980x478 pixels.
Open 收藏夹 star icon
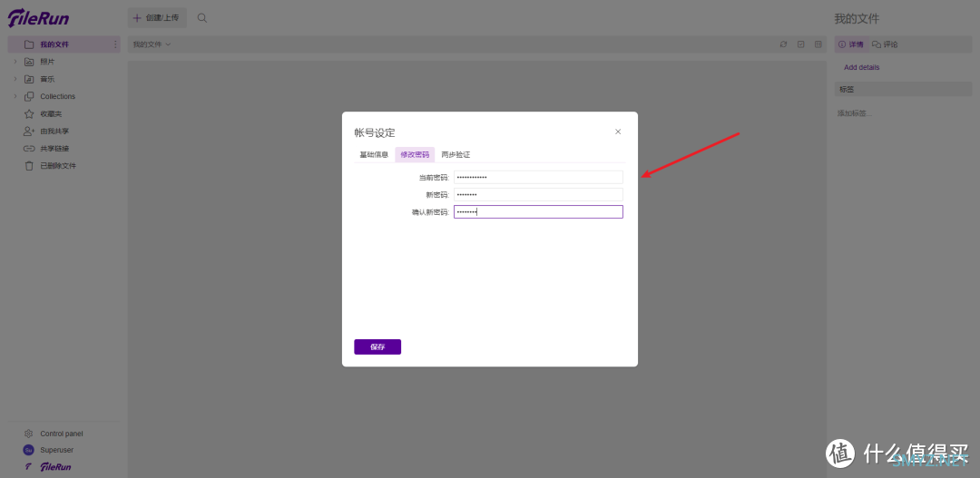pos(29,114)
